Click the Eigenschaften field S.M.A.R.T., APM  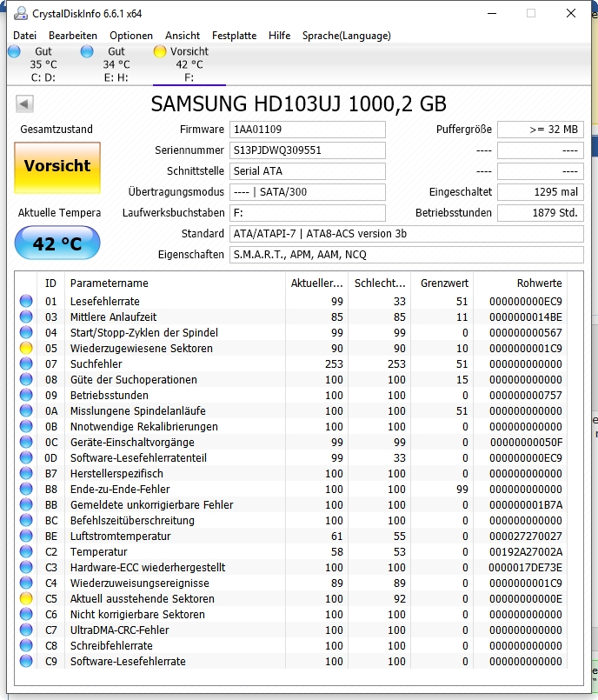tap(407, 255)
